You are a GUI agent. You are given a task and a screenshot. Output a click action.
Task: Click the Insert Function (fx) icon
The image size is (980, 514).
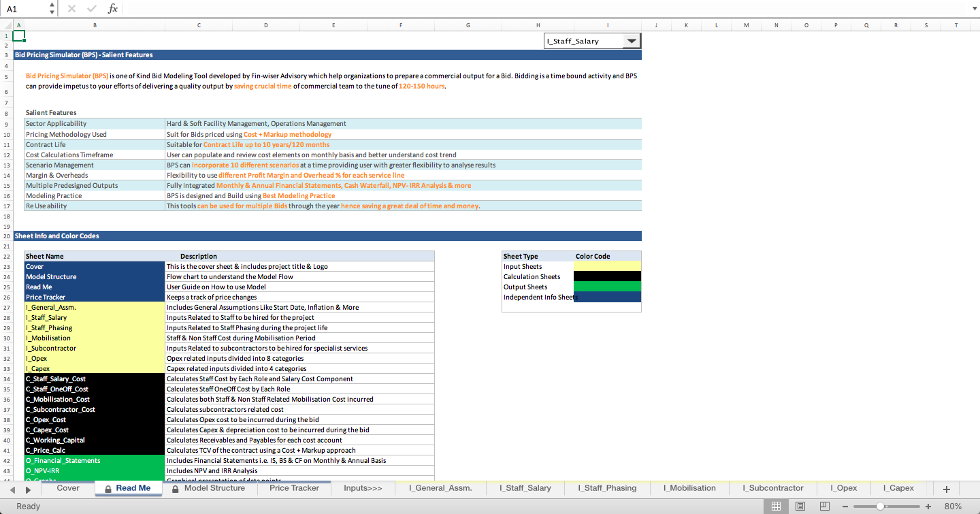point(112,9)
